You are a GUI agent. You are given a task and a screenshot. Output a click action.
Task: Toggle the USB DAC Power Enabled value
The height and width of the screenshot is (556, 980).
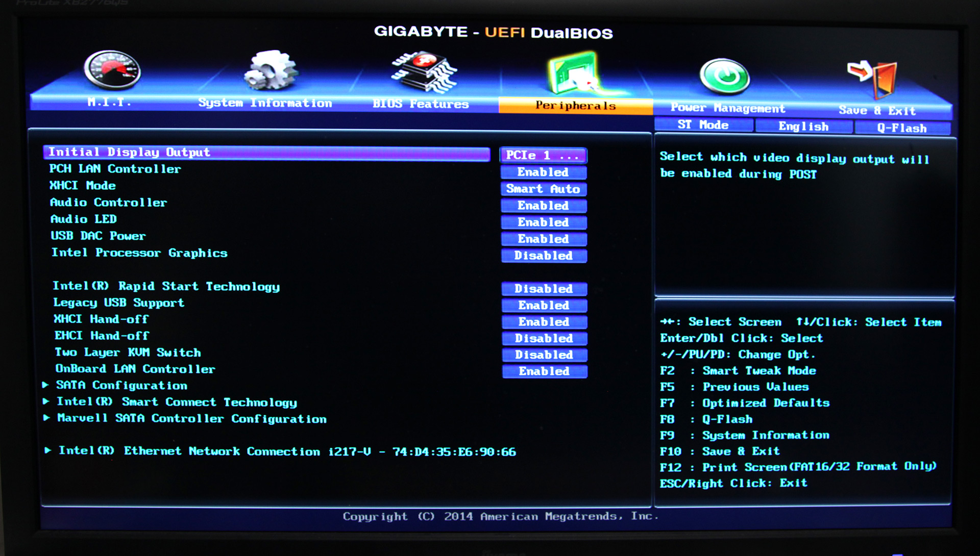click(x=544, y=239)
